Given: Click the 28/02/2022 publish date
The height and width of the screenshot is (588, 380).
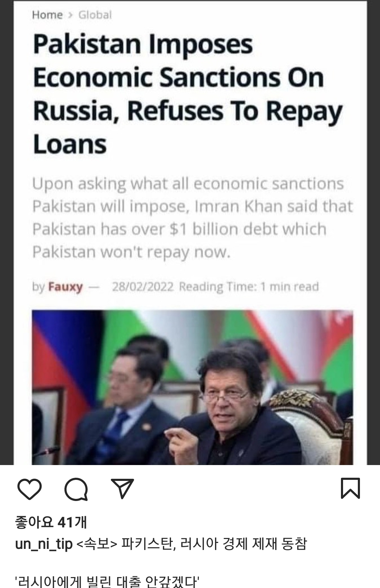Looking at the screenshot, I should 143,286.
